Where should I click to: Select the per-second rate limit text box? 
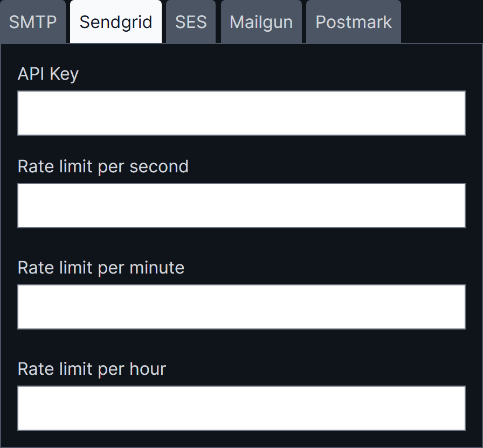point(241,206)
